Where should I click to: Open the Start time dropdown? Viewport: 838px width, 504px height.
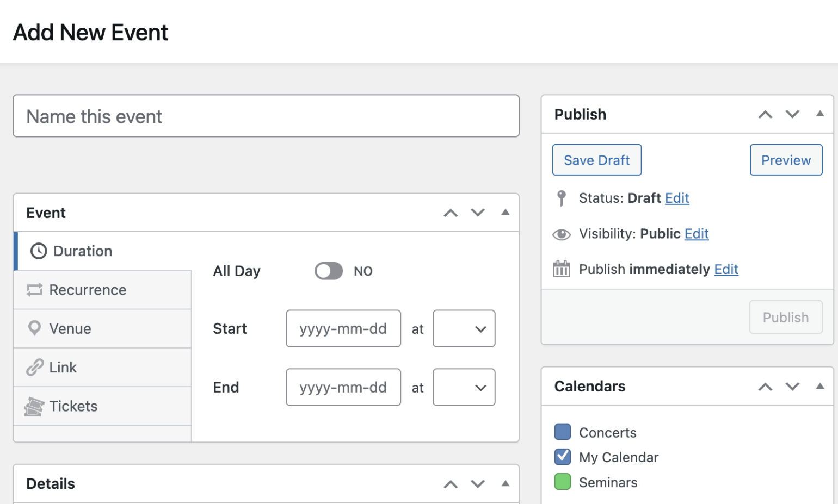click(x=464, y=328)
